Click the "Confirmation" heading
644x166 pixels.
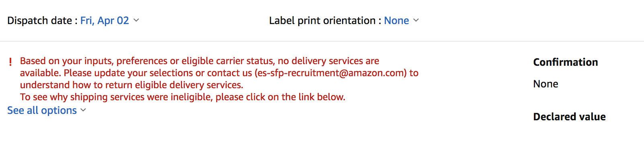[x=566, y=62]
